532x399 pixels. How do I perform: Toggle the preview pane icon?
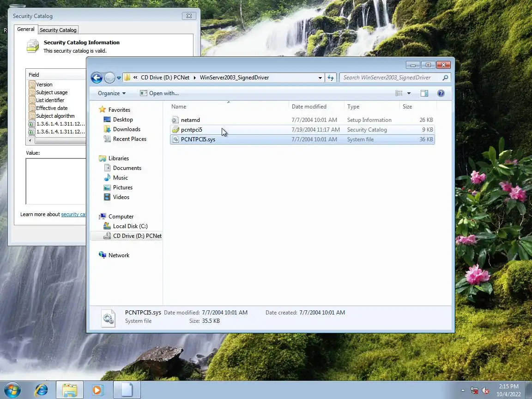pos(424,93)
